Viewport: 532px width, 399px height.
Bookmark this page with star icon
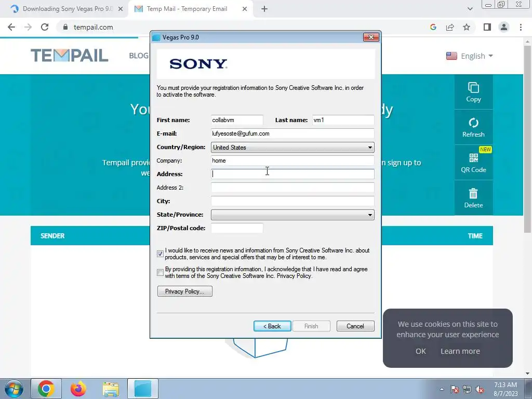tap(467, 27)
